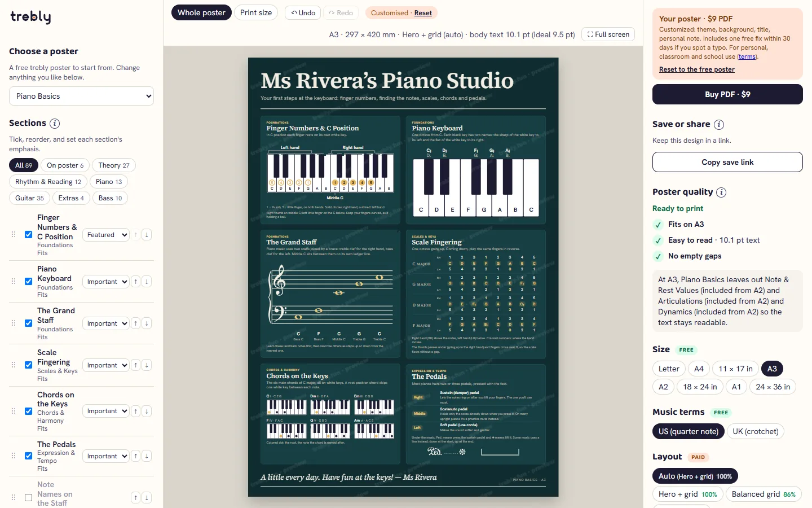Open the Piano Basics poster dropdown

coord(81,96)
